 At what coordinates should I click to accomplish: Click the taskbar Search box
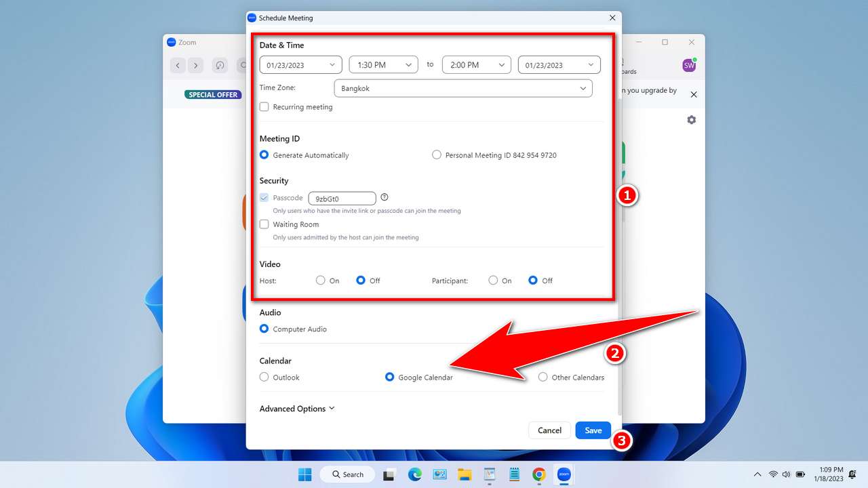point(346,474)
